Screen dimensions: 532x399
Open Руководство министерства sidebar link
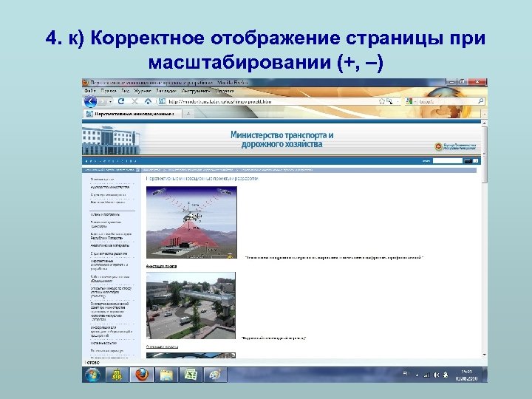110,187
